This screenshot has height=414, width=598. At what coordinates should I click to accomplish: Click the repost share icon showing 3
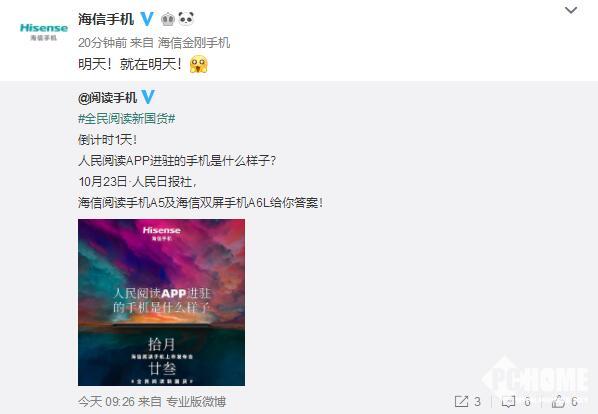(x=461, y=401)
